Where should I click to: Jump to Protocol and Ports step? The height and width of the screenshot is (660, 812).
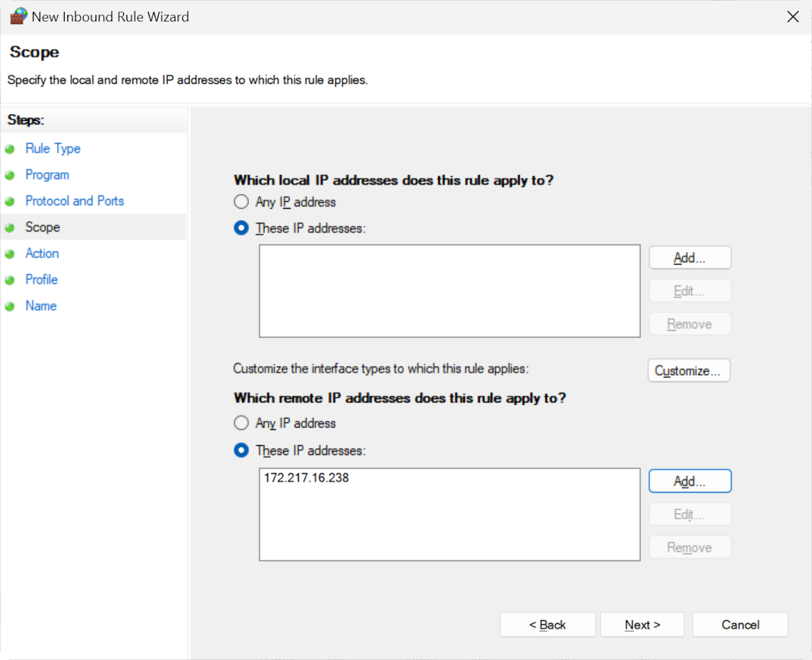coord(74,201)
